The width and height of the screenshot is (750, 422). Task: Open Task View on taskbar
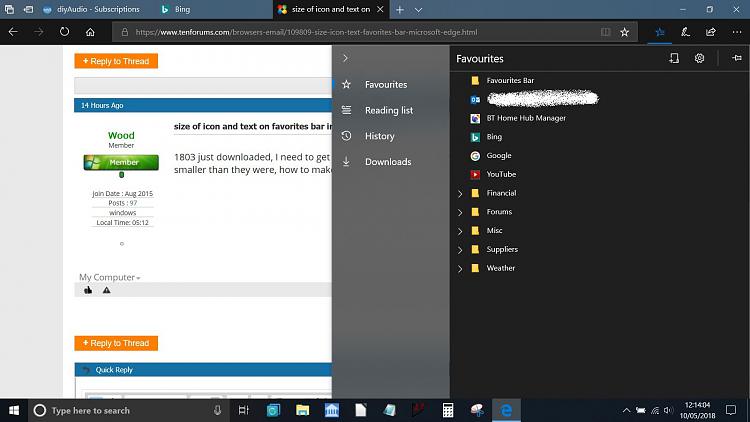pyautogui.click(x=243, y=410)
